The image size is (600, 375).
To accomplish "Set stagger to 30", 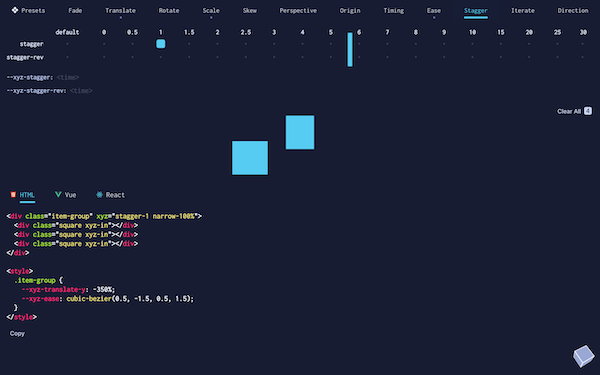I will [x=583, y=44].
